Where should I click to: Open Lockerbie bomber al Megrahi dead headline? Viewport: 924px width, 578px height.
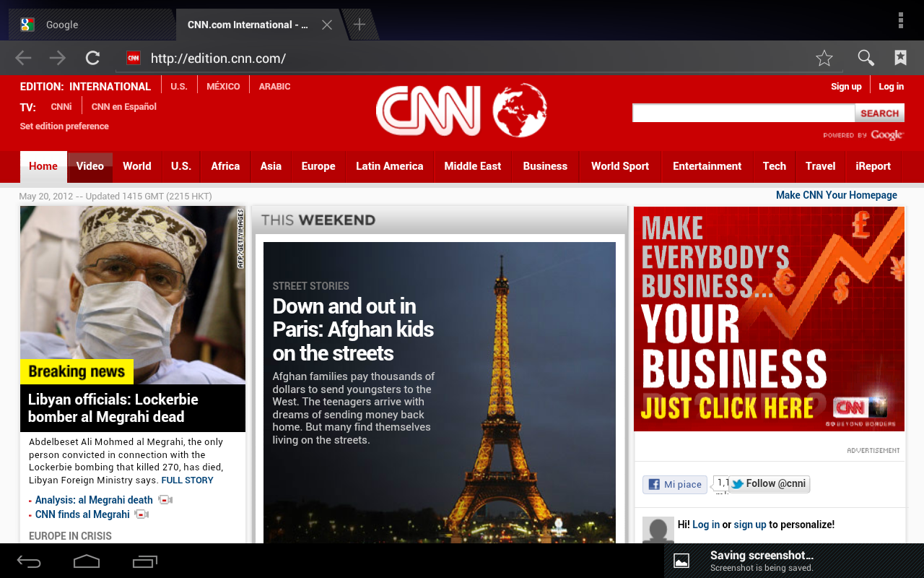coord(113,408)
